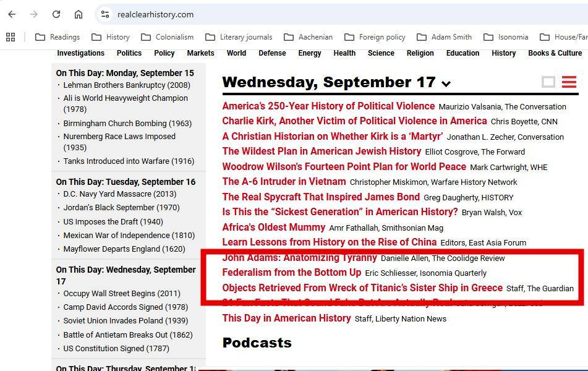The image size is (588, 371).
Task: Open The Real Spycraft That Inspired James Bond
Action: [x=321, y=197]
